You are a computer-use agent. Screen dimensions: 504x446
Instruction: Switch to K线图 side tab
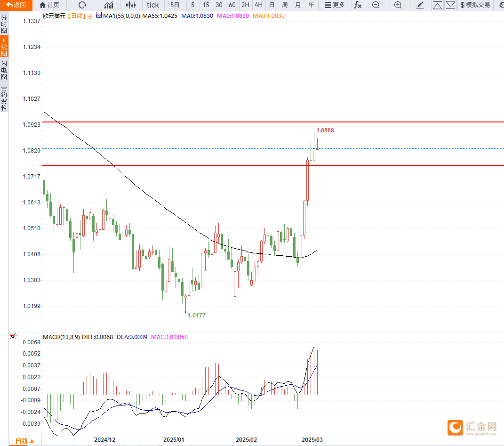[x=4, y=47]
